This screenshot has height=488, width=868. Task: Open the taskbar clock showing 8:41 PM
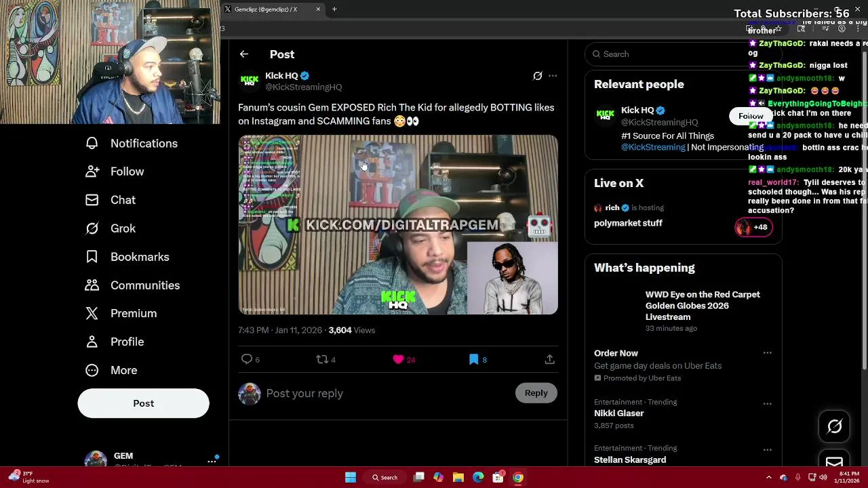coord(848,478)
